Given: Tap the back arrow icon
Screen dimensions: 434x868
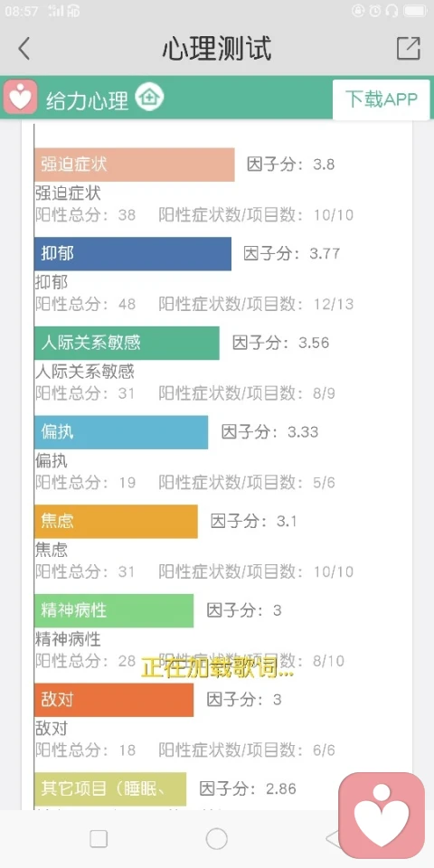Looking at the screenshot, I should pos(24,49).
